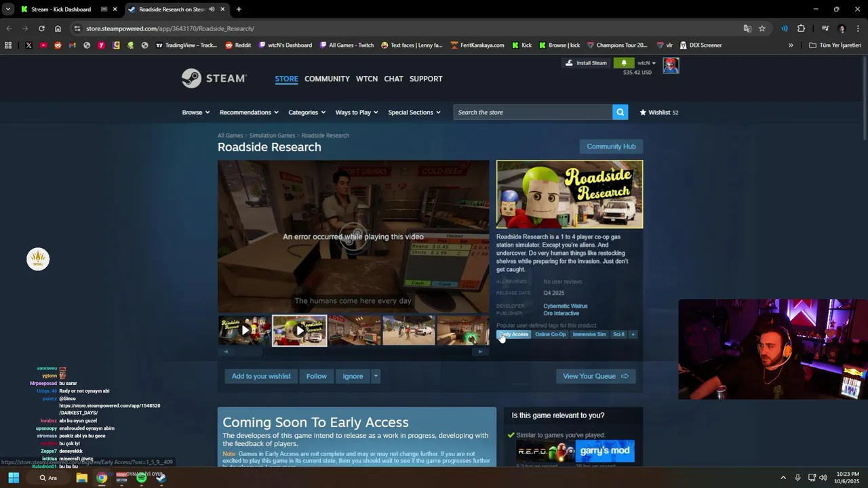Click View Your Queue
This screenshot has height=488, width=868.
[x=595, y=376]
